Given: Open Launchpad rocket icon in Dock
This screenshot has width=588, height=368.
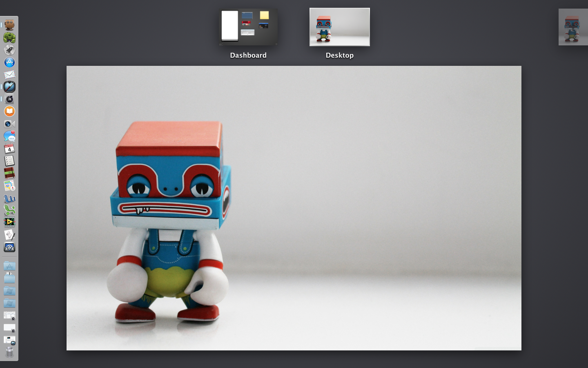Looking at the screenshot, I should pos(9,50).
